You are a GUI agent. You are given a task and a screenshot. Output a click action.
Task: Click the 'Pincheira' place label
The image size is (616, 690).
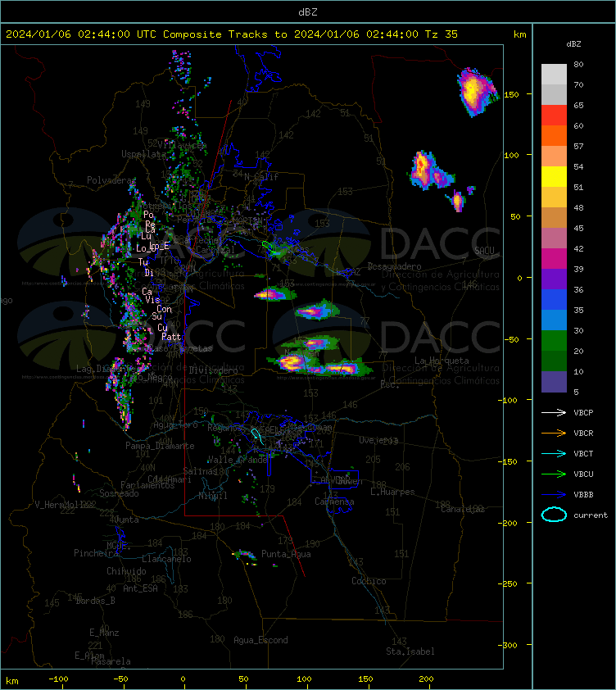pyautogui.click(x=96, y=553)
